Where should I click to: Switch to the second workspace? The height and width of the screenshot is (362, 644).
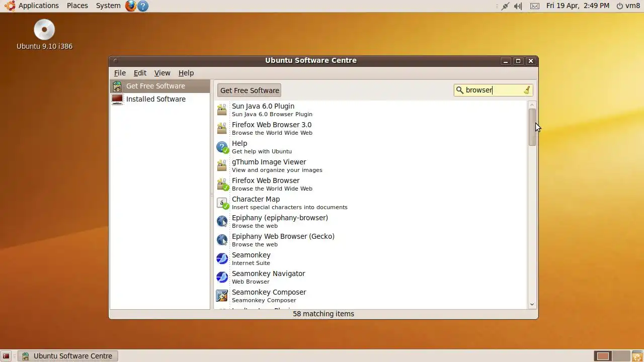coord(621,356)
